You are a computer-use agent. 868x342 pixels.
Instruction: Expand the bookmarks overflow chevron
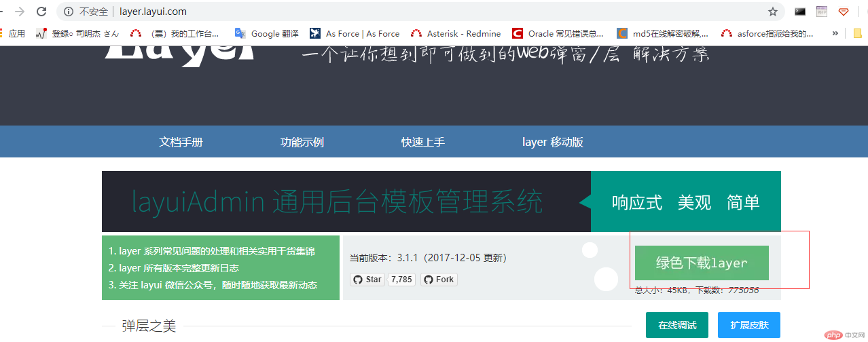tap(835, 33)
